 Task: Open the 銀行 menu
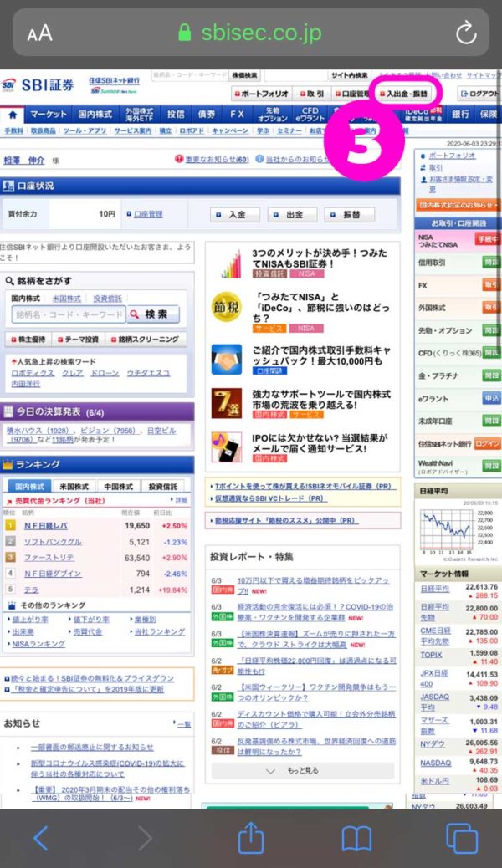460,115
